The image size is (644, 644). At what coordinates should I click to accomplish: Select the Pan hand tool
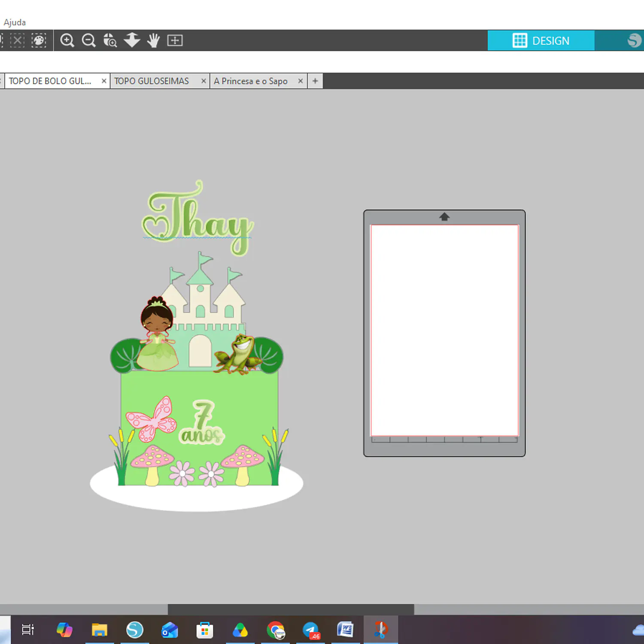(153, 40)
